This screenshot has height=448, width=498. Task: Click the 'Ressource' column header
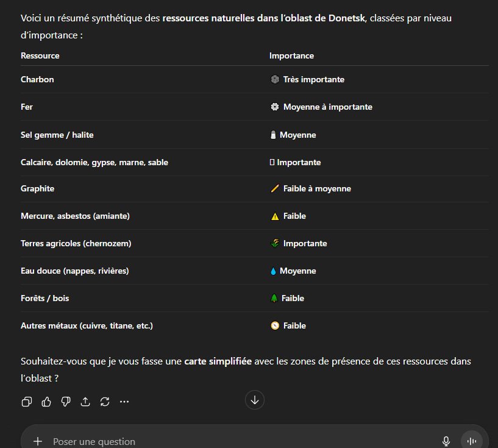pyautogui.click(x=40, y=55)
